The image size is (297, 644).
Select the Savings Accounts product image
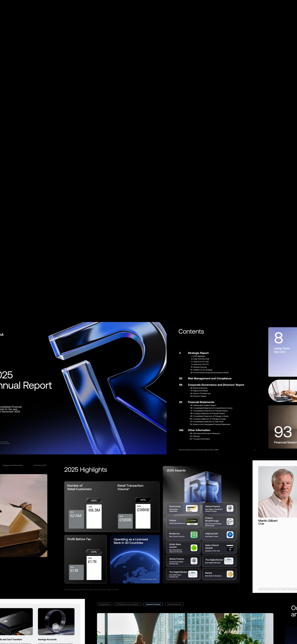coord(56,622)
